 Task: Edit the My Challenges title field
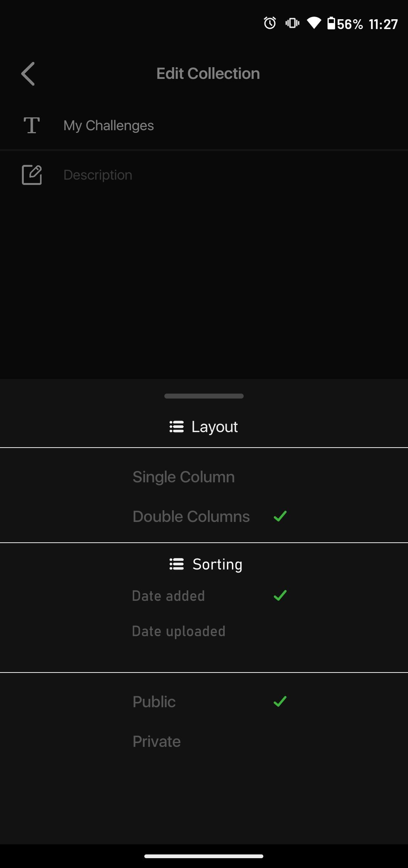pyautogui.click(x=204, y=125)
